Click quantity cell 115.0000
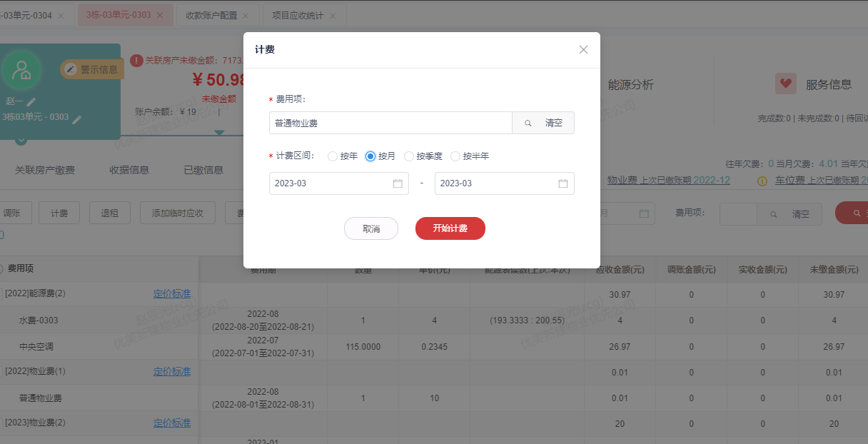868x444 pixels. tap(363, 346)
